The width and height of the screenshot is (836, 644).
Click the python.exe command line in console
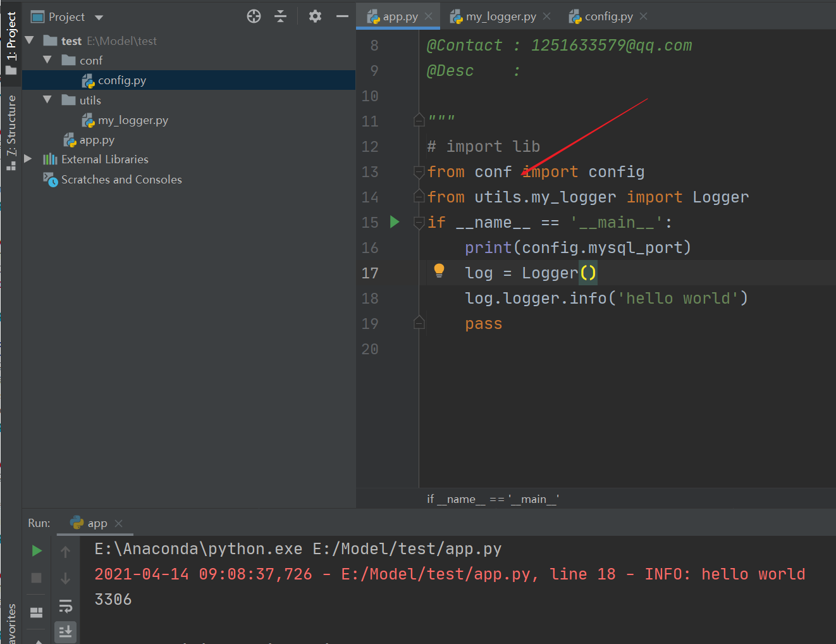(298, 548)
